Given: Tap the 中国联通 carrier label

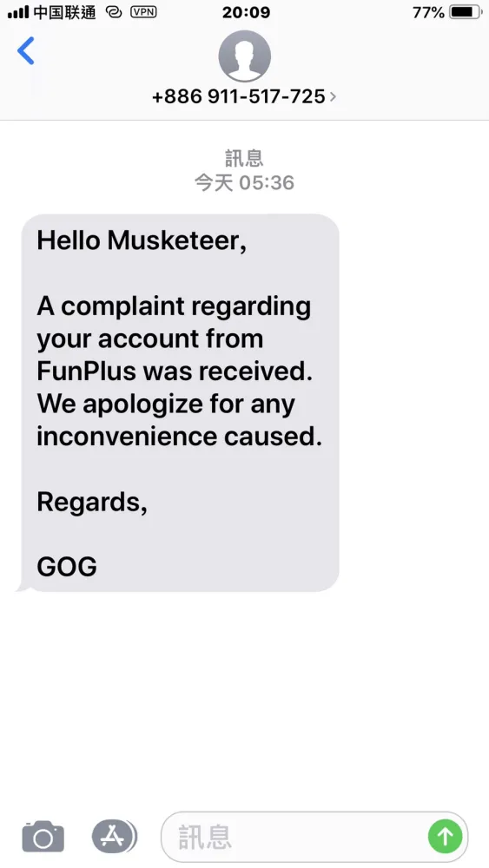Looking at the screenshot, I should click(x=65, y=12).
